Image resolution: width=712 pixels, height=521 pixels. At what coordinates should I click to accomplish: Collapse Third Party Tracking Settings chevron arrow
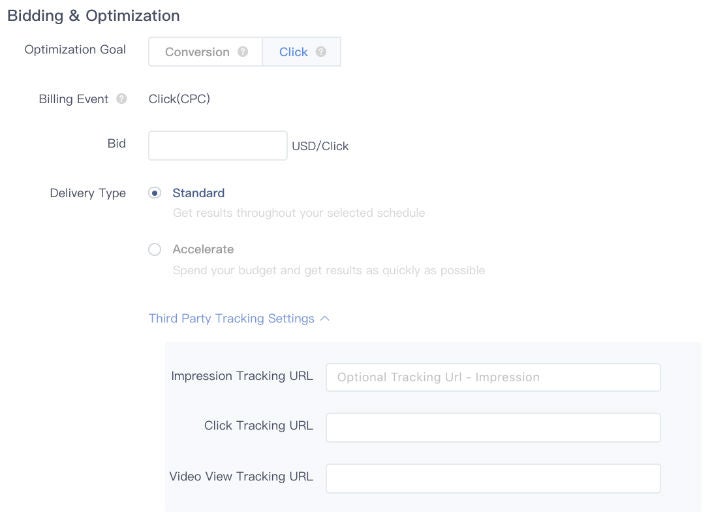[324, 319]
